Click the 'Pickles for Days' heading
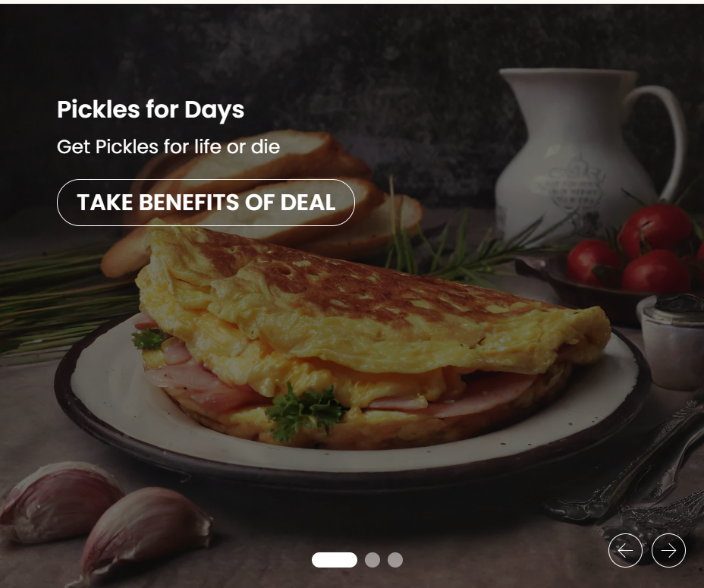Image resolution: width=704 pixels, height=588 pixels. [x=150, y=109]
